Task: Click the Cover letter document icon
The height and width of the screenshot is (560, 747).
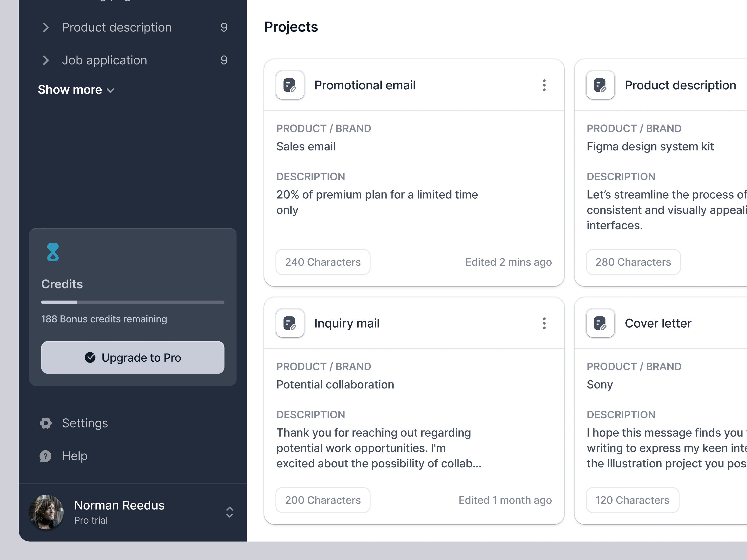Action: pos(600,323)
